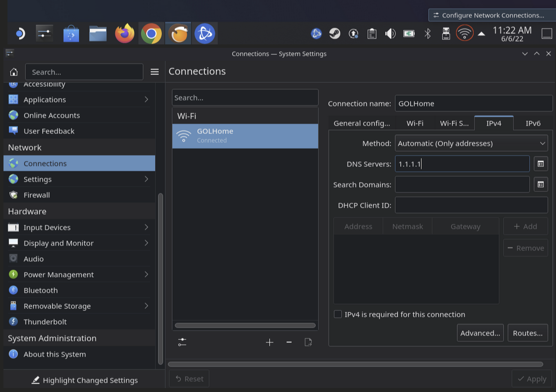
Task: Open Search Domains edit list icon
Action: point(541,185)
